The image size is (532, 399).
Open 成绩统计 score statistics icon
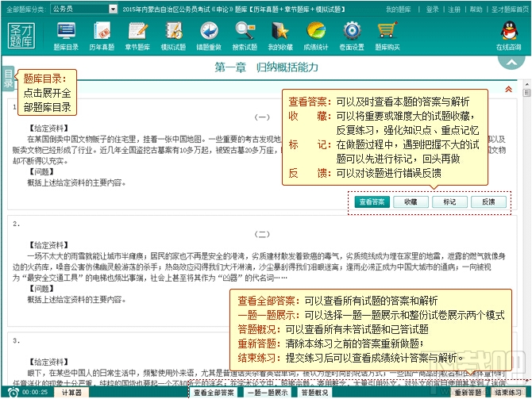point(316,36)
